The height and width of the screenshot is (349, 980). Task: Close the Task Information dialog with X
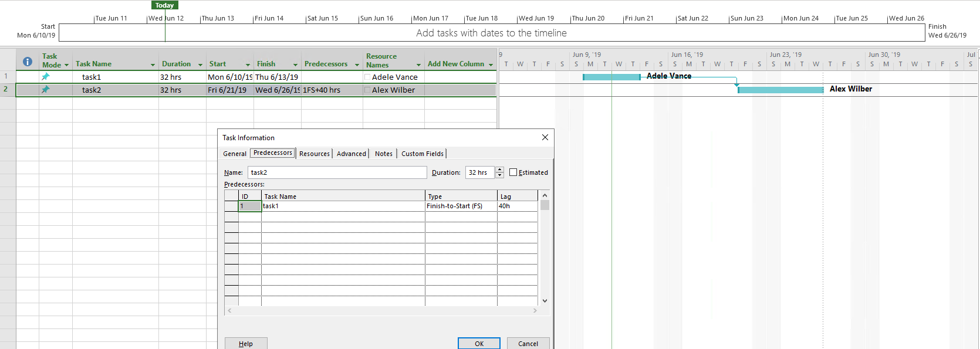pyautogui.click(x=545, y=137)
